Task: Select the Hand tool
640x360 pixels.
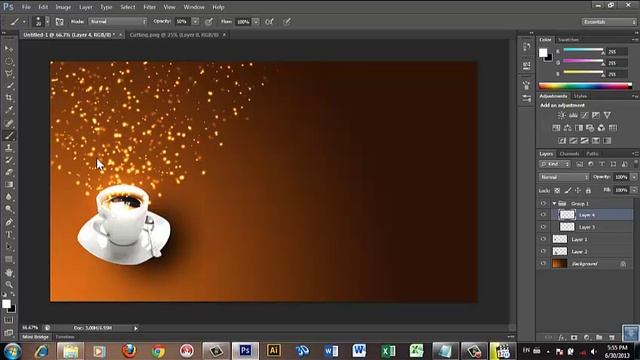Action: coord(9,272)
